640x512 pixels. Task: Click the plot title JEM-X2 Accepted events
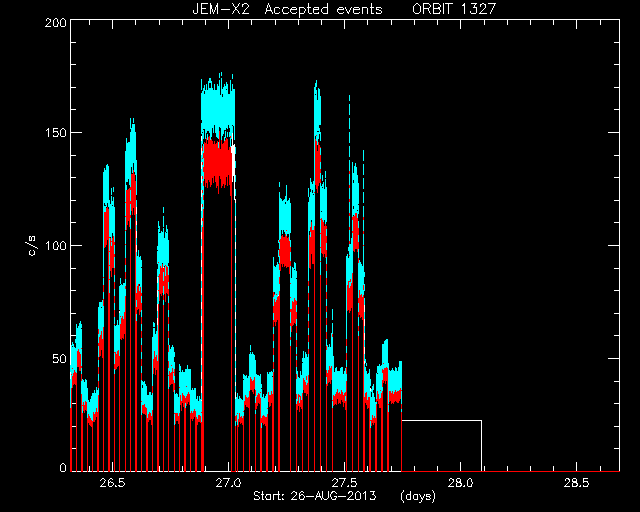(287, 9)
